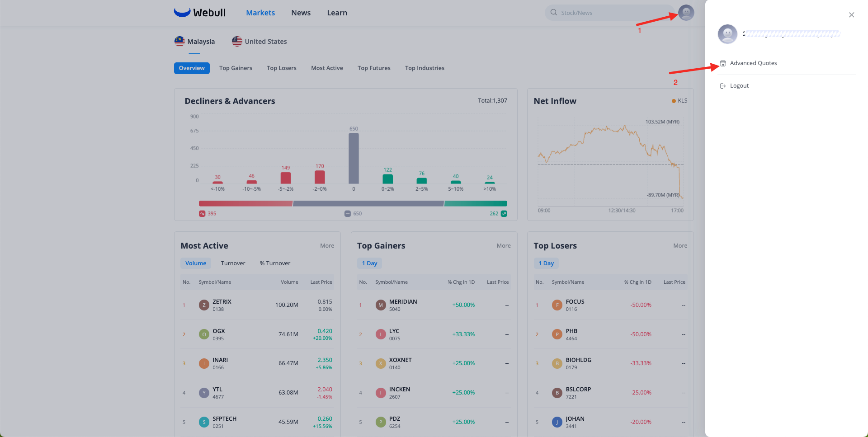Image resolution: width=868 pixels, height=437 pixels.
Task: Click the MERIDIAN stock badge icon
Action: [x=381, y=305]
